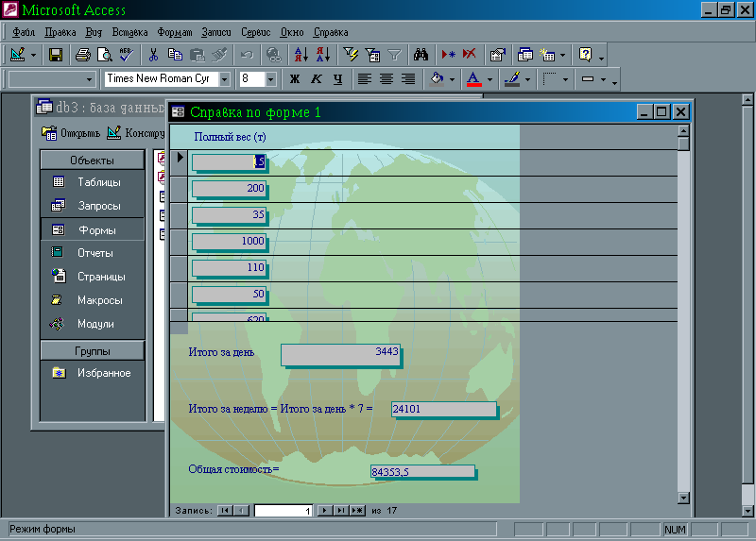Screen dimensions: 756x541
Task: Toggle italic formatting (К)
Action: tap(316, 79)
